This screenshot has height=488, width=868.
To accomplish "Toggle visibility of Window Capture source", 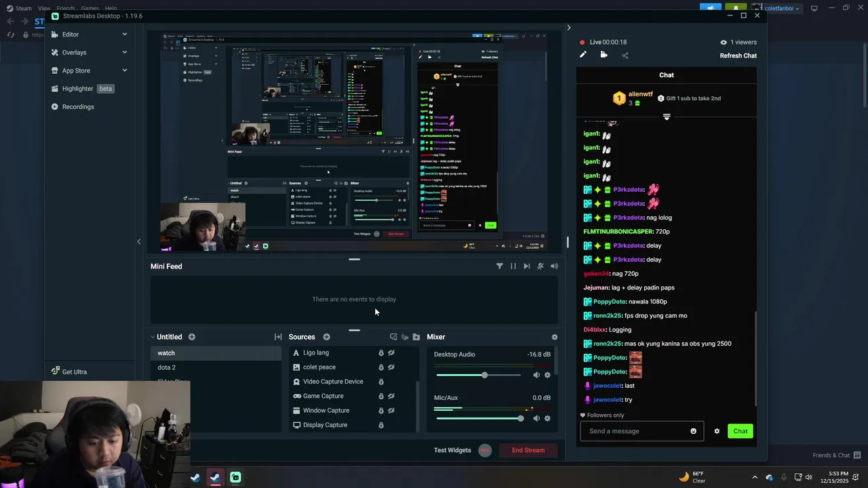I will coord(391,410).
